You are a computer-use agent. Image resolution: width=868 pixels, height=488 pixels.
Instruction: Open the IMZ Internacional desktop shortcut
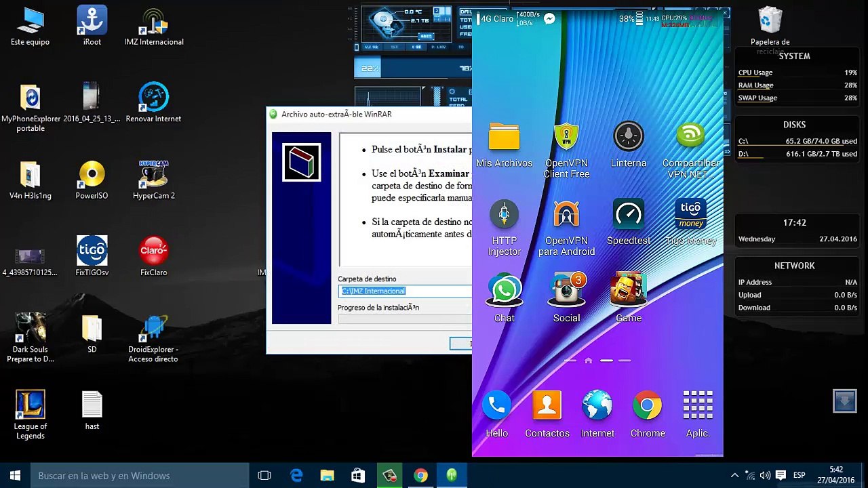154,26
